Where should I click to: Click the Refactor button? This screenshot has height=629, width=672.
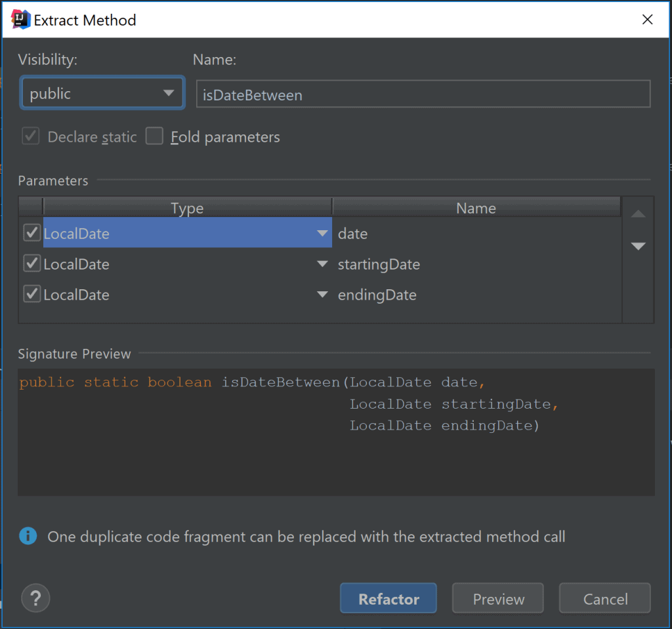[388, 598]
